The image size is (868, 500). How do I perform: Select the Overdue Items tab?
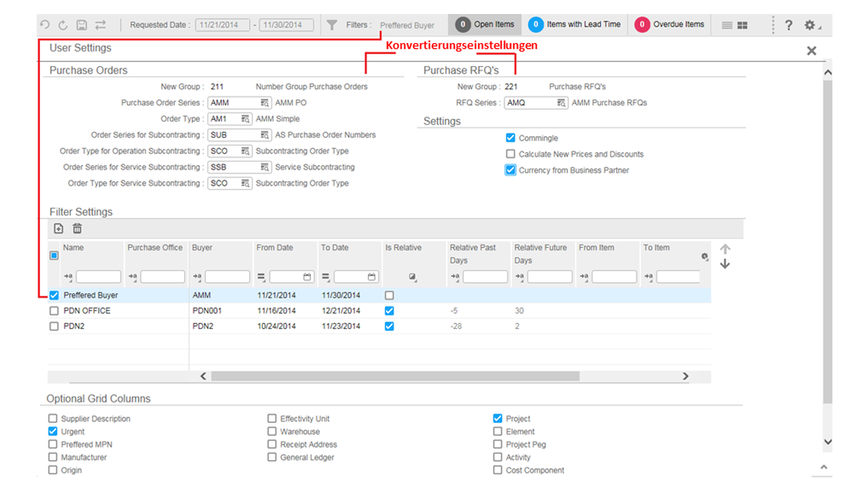pyautogui.click(x=671, y=25)
